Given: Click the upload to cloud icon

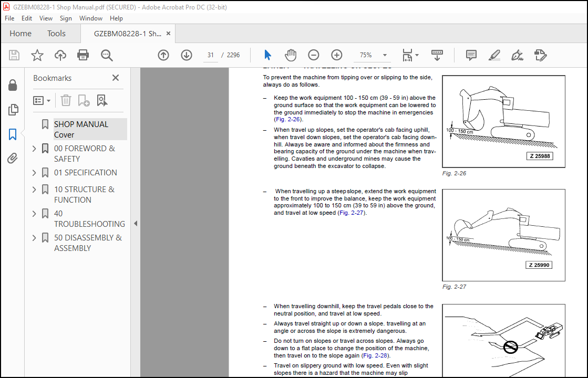Looking at the screenshot, I should tap(60, 55).
